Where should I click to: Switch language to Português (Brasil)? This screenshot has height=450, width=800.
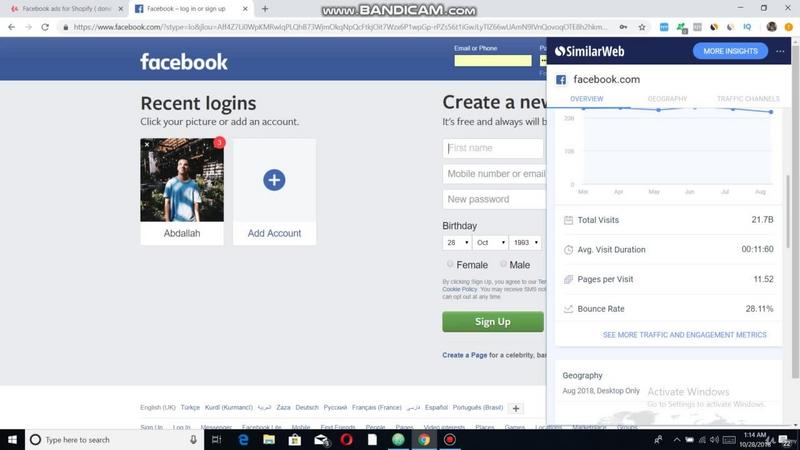point(478,408)
